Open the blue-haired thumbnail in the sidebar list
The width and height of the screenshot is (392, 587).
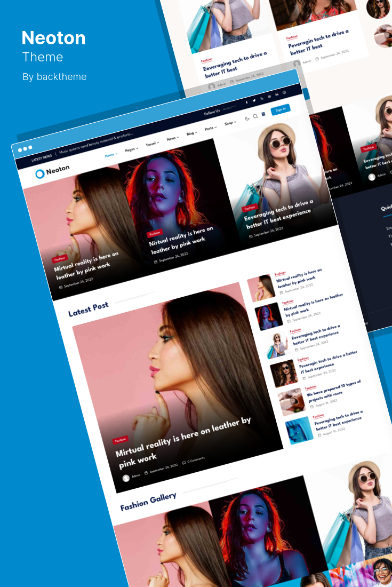click(x=299, y=431)
